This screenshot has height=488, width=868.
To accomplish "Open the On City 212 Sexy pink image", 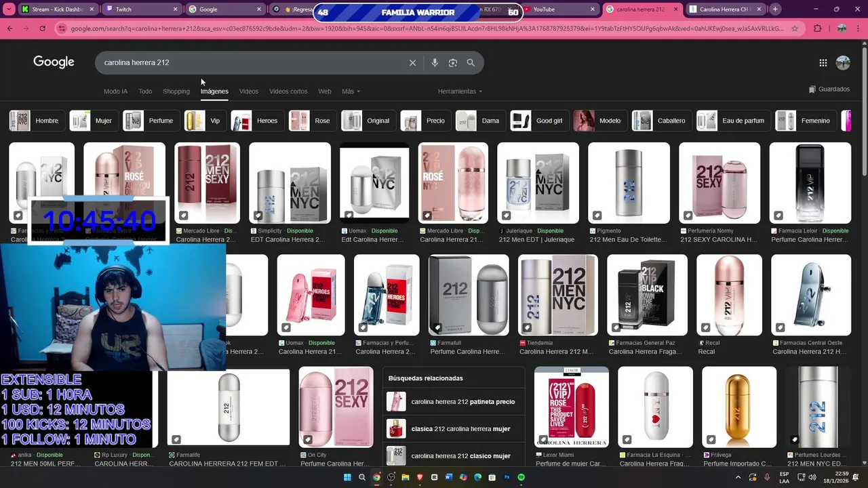I will (x=336, y=407).
